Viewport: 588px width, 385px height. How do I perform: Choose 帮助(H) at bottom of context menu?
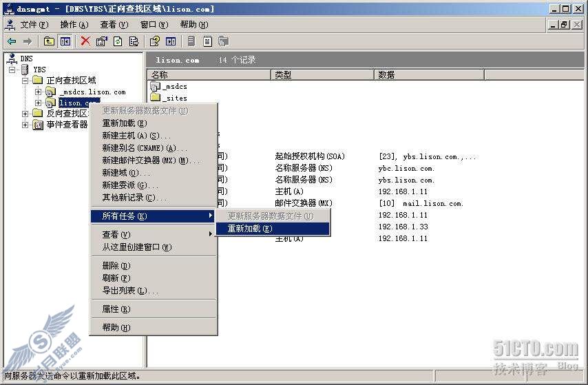point(153,327)
